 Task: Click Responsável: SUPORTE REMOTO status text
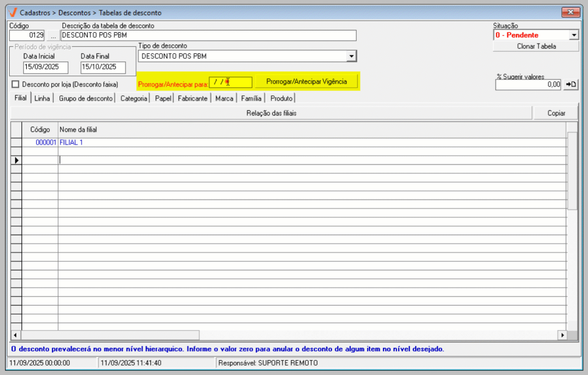coord(268,363)
